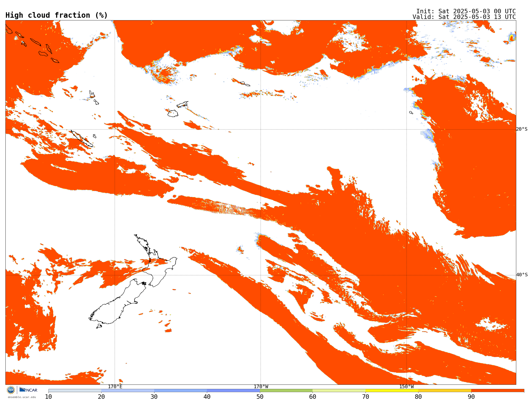Click the colorbar tick label 90
Image resolution: width=532 pixels, height=400 pixels.
[471, 397]
